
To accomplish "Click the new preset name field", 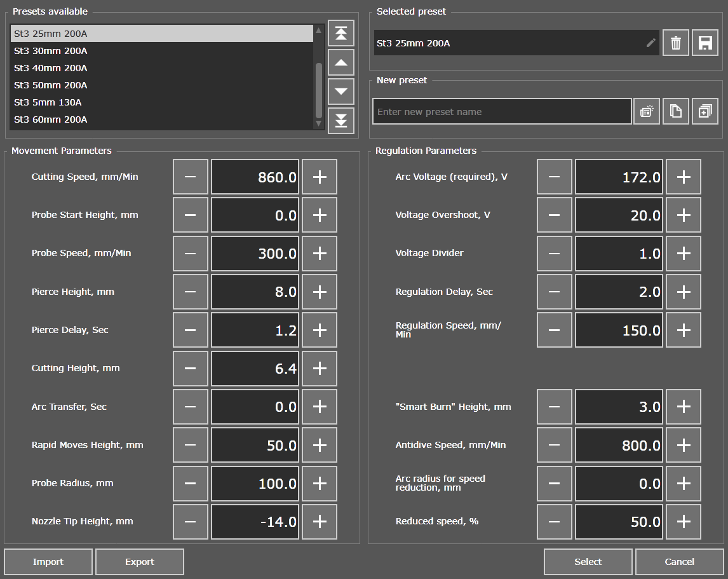I will pyautogui.click(x=502, y=112).
